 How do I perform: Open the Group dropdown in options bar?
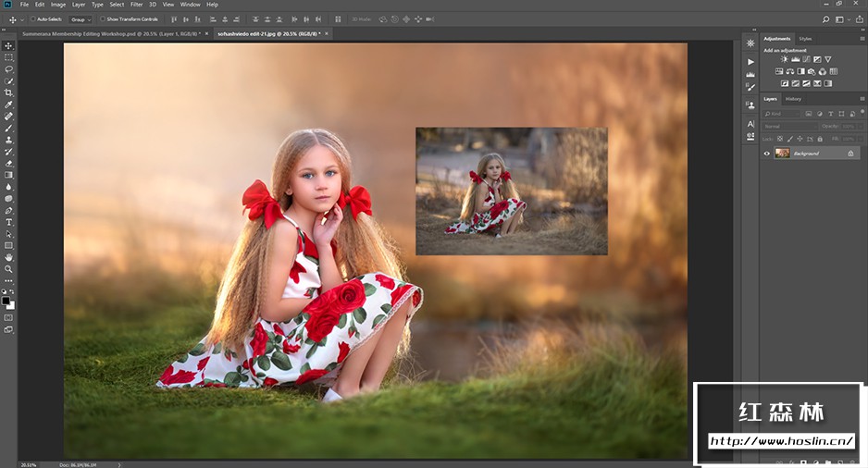click(x=81, y=18)
